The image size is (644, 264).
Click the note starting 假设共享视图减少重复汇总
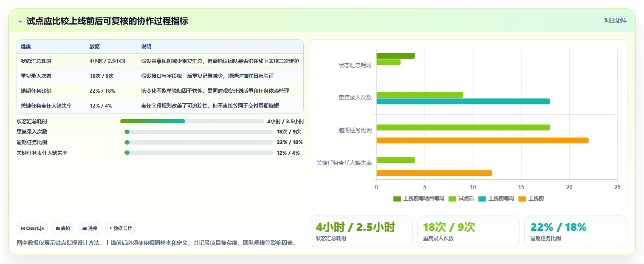[x=220, y=61]
